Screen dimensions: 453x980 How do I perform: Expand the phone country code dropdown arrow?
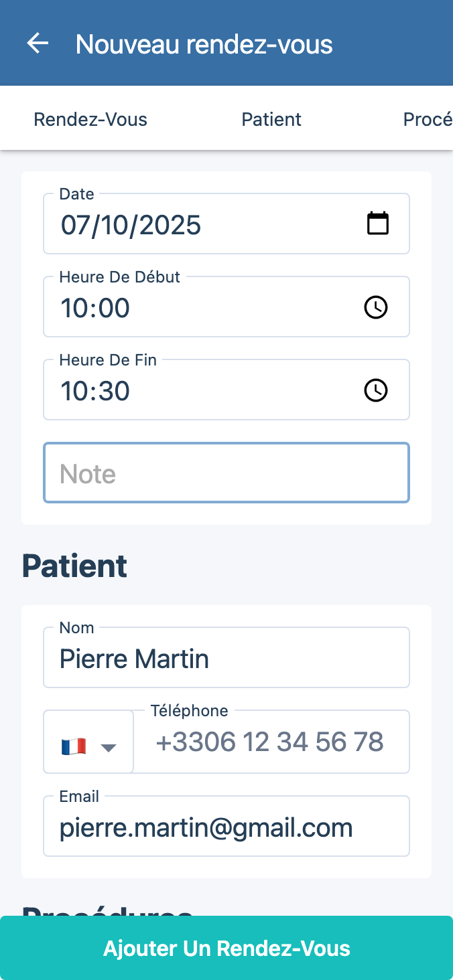pos(109,747)
